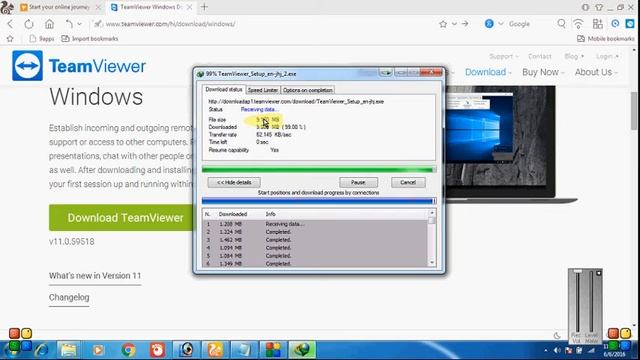Viewport: 640px width, 360px height.
Task: Open the Options on completion tab
Action: (x=308, y=90)
